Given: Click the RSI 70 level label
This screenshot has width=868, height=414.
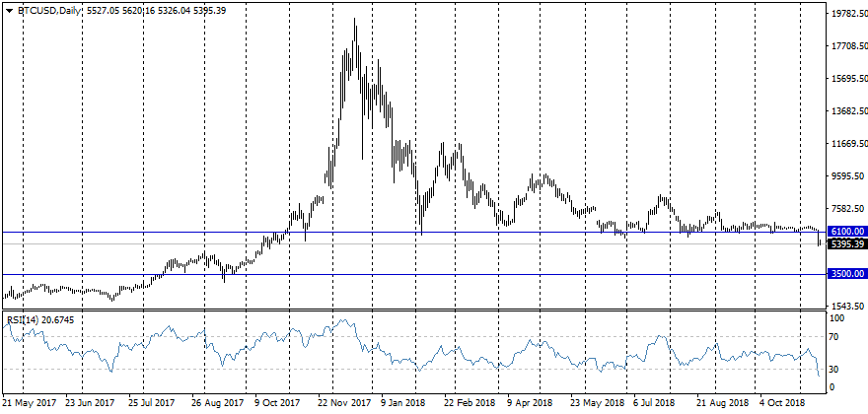Looking at the screenshot, I should click(833, 337).
